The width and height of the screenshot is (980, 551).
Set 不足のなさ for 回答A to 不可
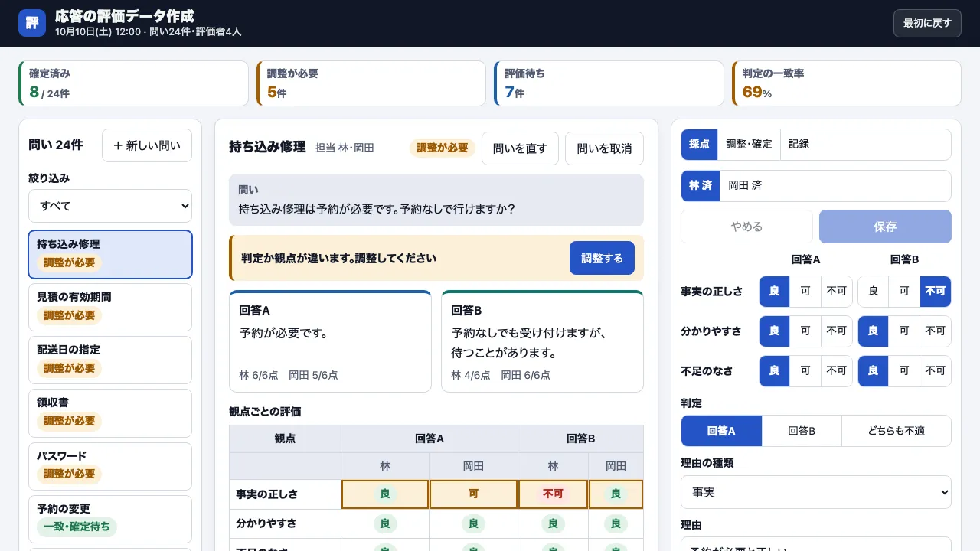[x=837, y=370]
